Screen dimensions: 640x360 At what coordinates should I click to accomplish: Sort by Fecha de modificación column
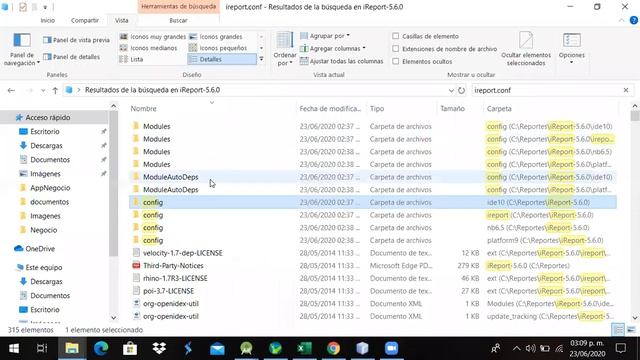(330, 109)
